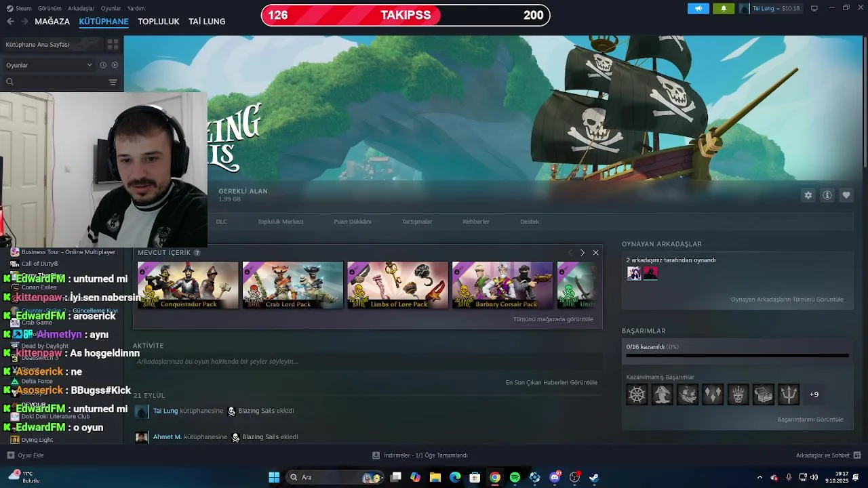
Task: Click the Mevcut İçerik help question mark
Action: (197, 253)
